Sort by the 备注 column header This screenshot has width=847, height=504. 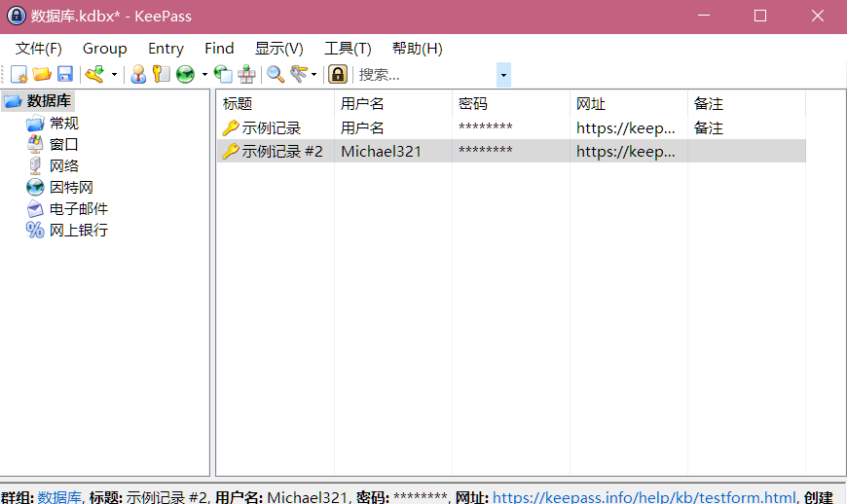[747, 103]
